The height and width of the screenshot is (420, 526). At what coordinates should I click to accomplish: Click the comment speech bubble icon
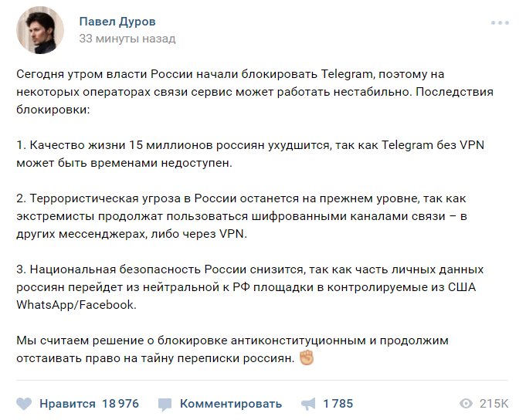pos(165,404)
